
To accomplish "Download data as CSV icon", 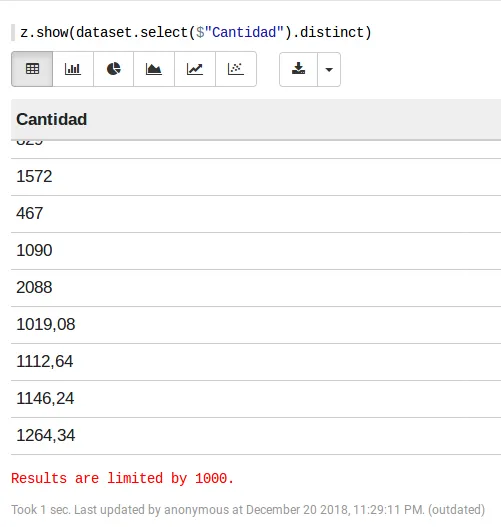I will pos(298,69).
